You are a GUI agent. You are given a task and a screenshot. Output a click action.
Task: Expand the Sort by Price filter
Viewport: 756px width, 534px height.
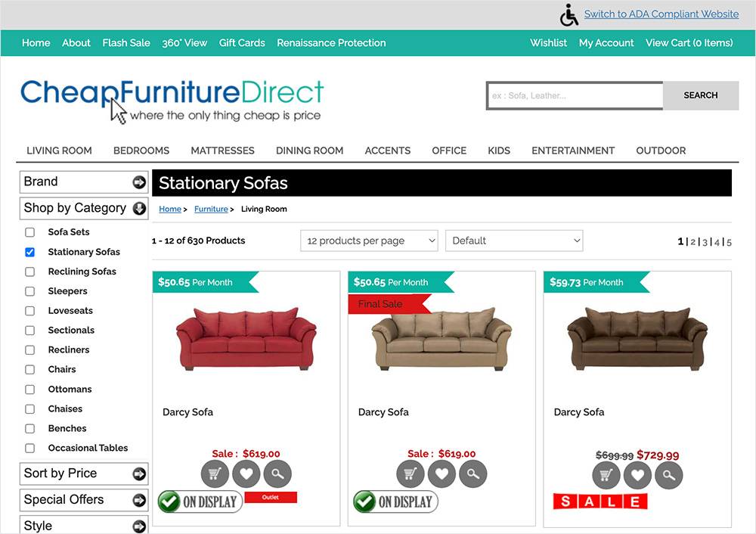click(x=84, y=473)
